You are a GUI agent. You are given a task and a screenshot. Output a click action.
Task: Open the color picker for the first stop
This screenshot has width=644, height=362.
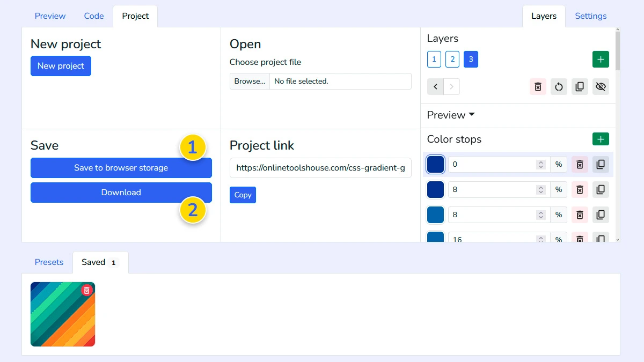click(435, 164)
